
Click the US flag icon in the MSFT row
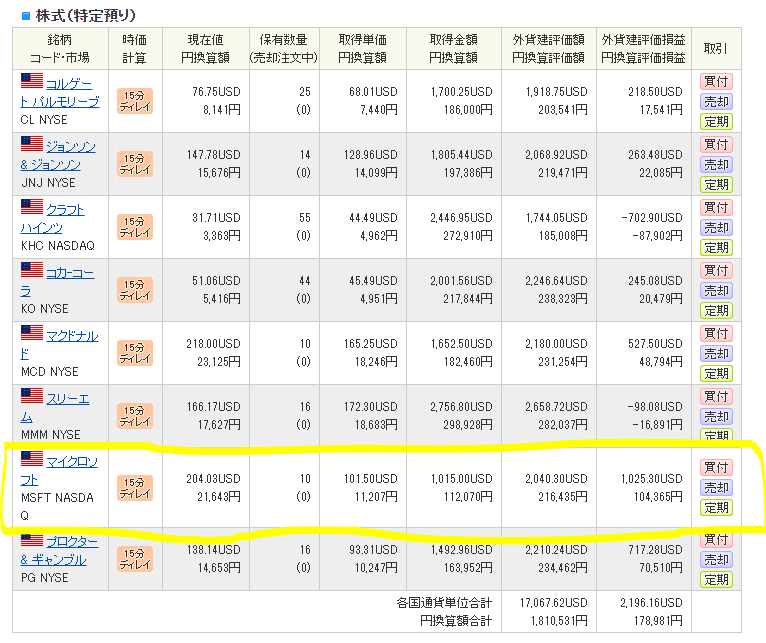pyautogui.click(x=31, y=460)
